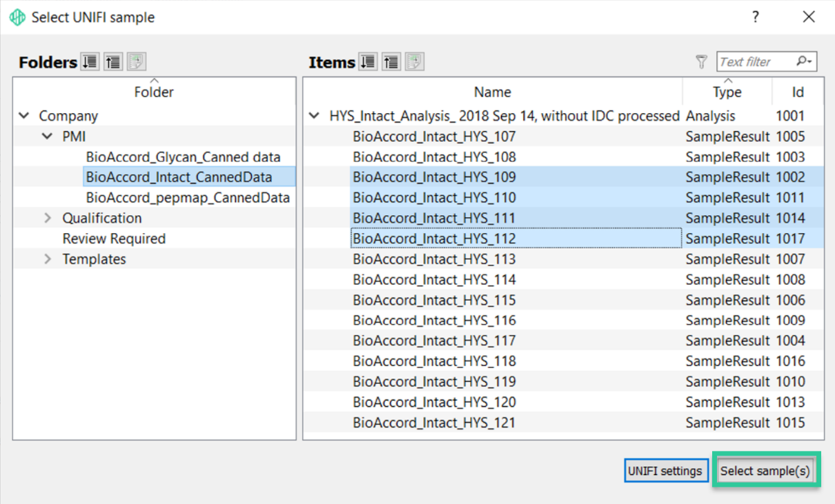Click the funnel filter icon
The width and height of the screenshot is (835, 504).
701,62
